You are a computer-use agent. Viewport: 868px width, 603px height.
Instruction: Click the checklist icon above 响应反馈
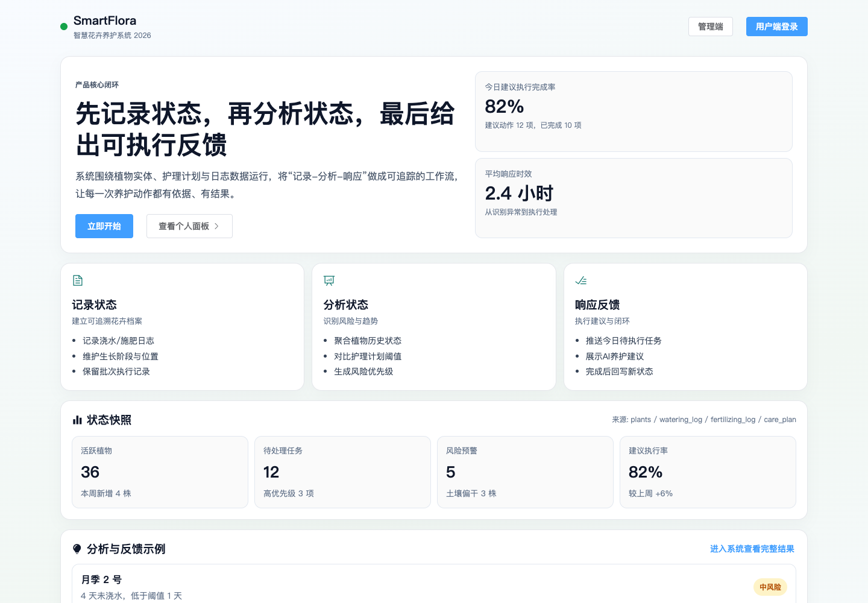tap(581, 280)
